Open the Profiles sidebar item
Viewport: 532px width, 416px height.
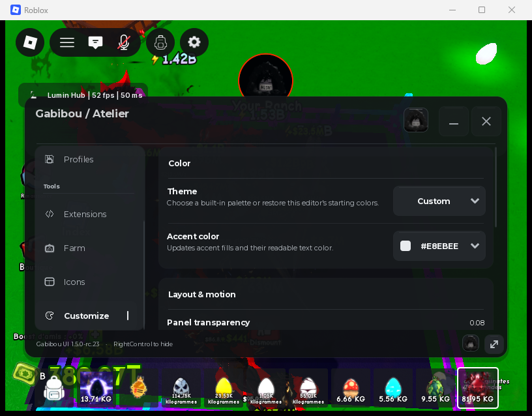89,160
